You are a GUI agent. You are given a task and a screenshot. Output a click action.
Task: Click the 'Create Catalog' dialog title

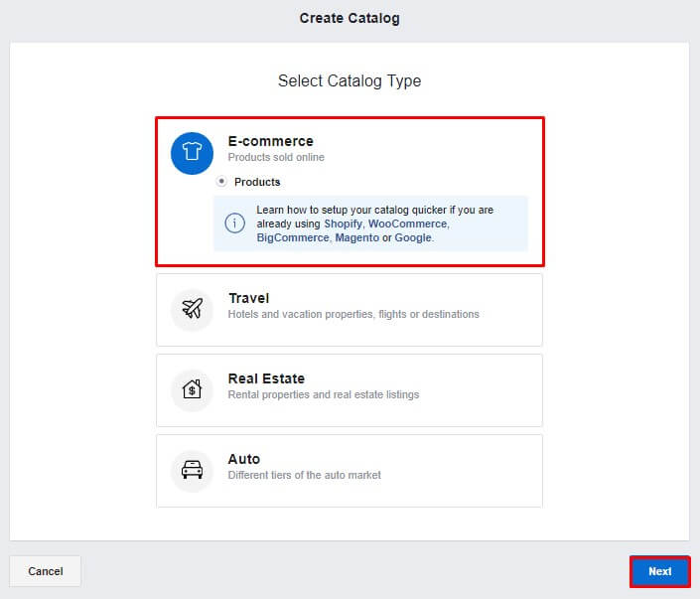click(350, 18)
